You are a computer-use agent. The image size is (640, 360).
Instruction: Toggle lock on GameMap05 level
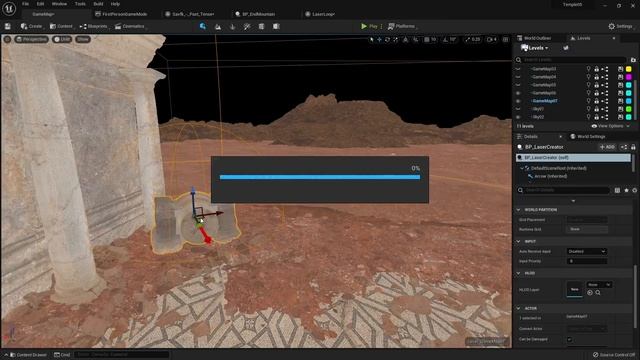click(596, 85)
